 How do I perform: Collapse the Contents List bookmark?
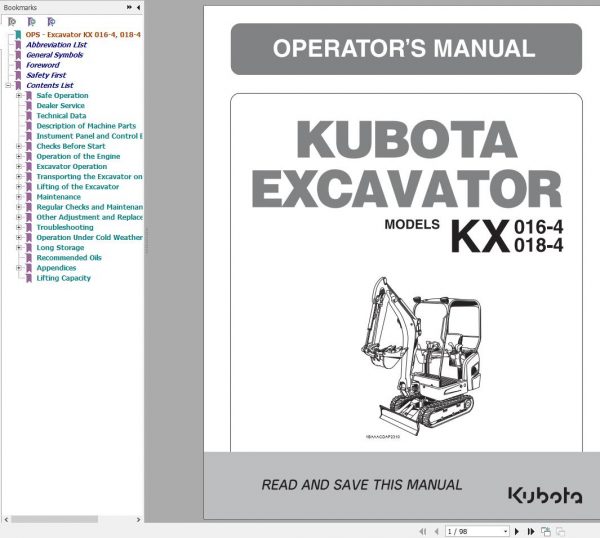click(x=8, y=85)
